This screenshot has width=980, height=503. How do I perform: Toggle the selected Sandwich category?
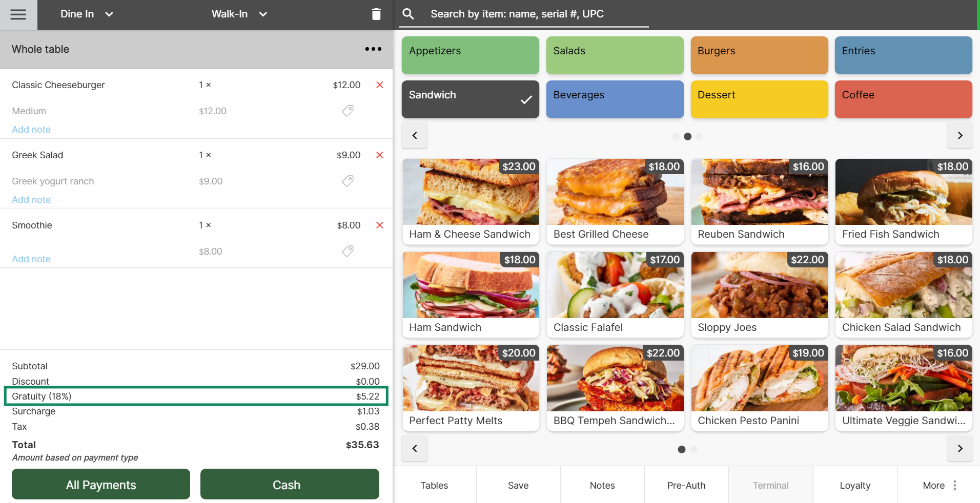pyautogui.click(x=470, y=99)
